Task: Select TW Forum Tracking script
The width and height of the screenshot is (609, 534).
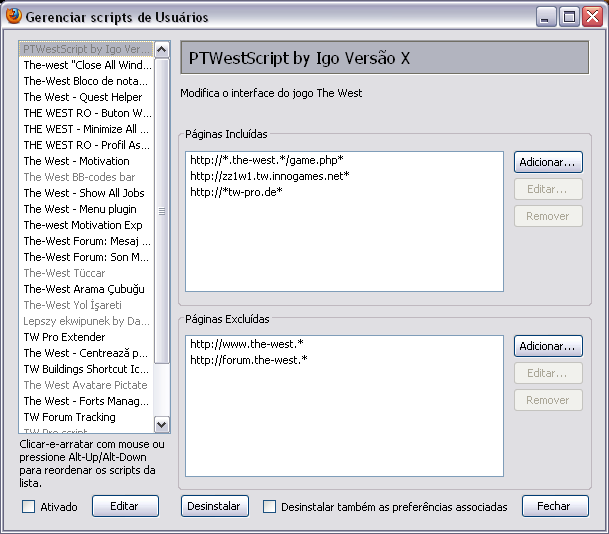Action: (x=86, y=417)
